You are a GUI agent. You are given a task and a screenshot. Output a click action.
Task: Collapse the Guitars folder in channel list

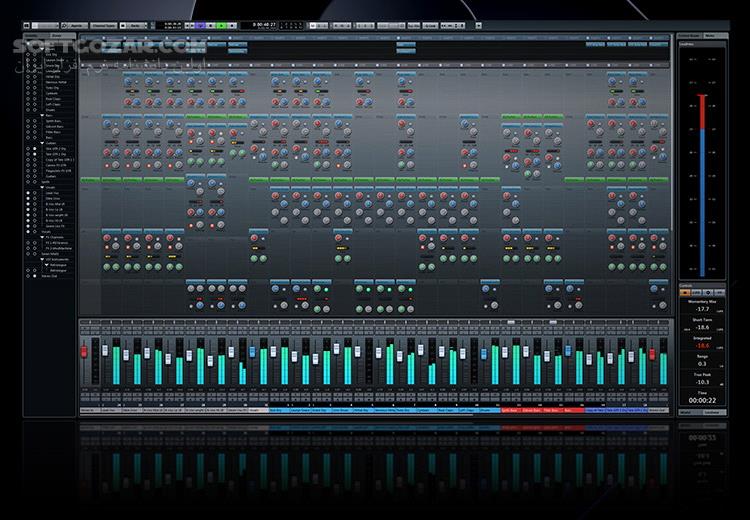pyautogui.click(x=42, y=143)
